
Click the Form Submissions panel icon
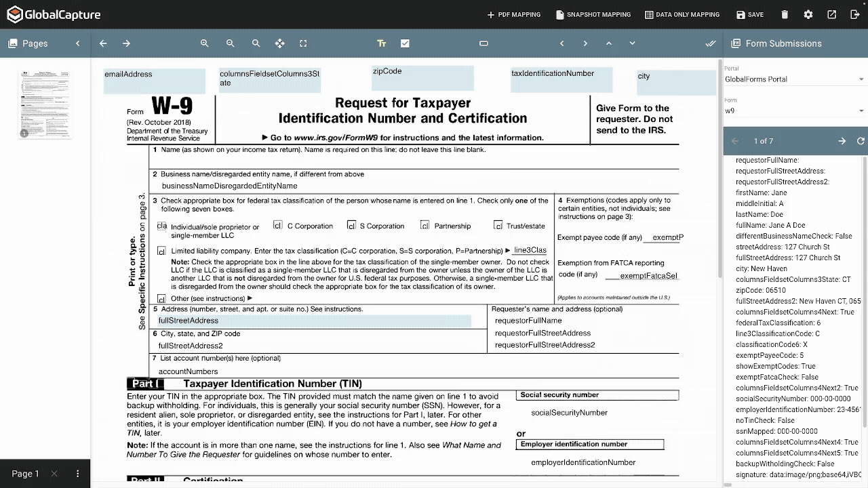735,43
